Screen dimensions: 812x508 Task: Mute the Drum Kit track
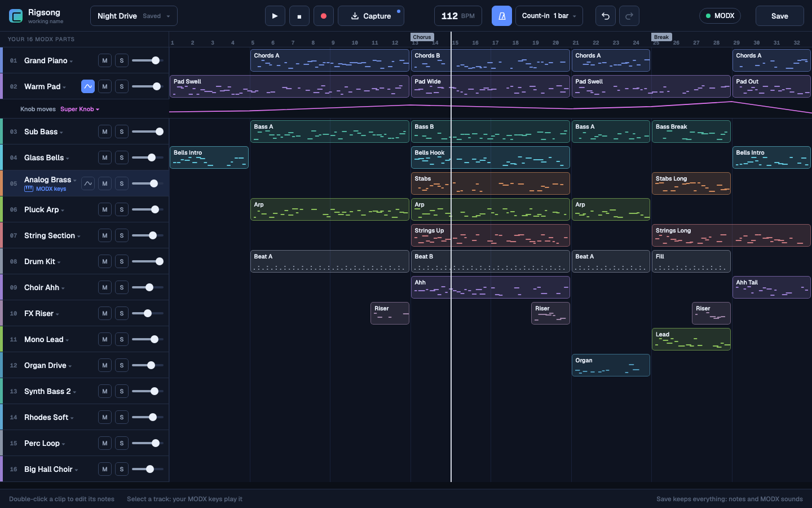105,261
